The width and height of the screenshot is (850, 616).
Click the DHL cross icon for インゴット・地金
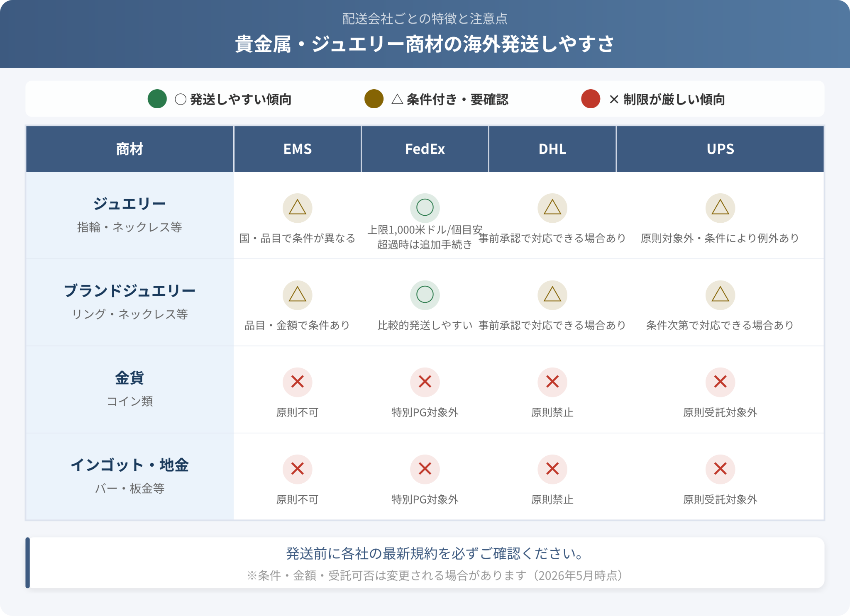(552, 469)
